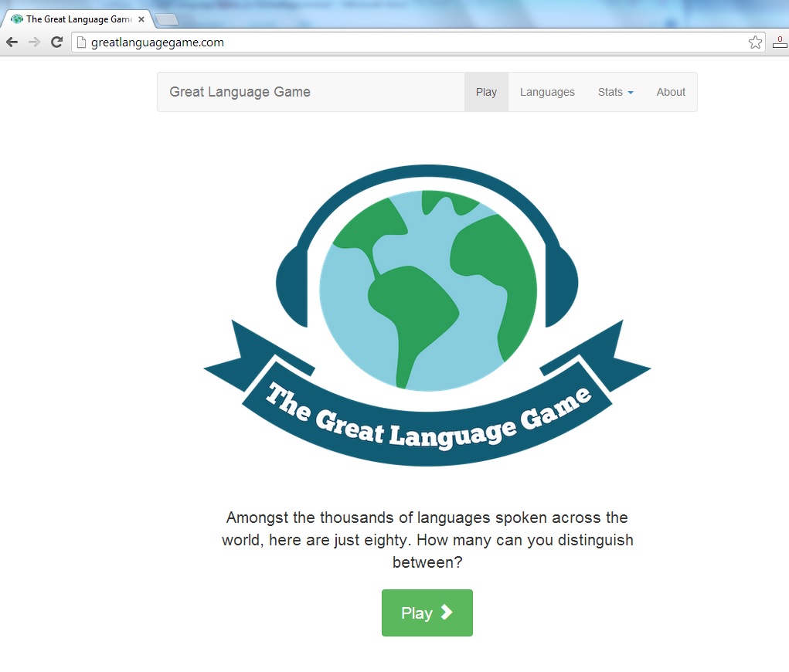The width and height of the screenshot is (789, 672).
Task: Click the browser forward arrow
Action: [34, 42]
